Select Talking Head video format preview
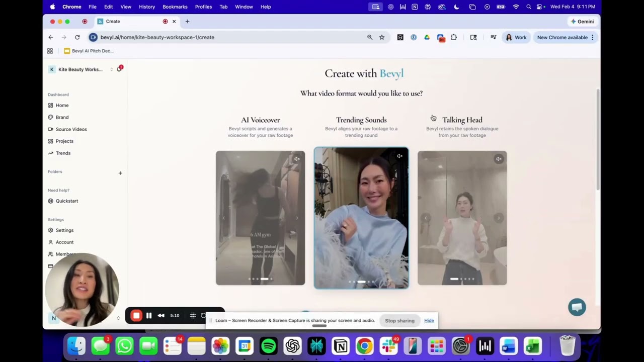 pyautogui.click(x=462, y=218)
